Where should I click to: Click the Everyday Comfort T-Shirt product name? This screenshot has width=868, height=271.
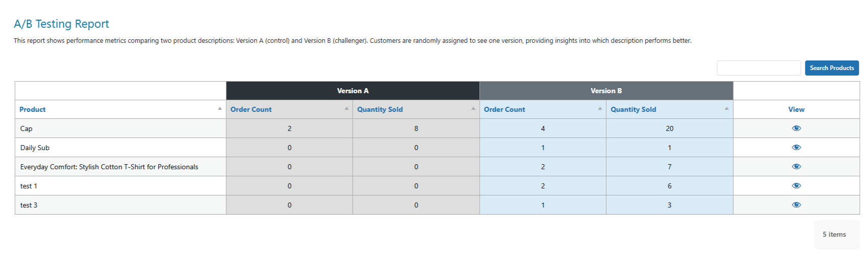[109, 167]
